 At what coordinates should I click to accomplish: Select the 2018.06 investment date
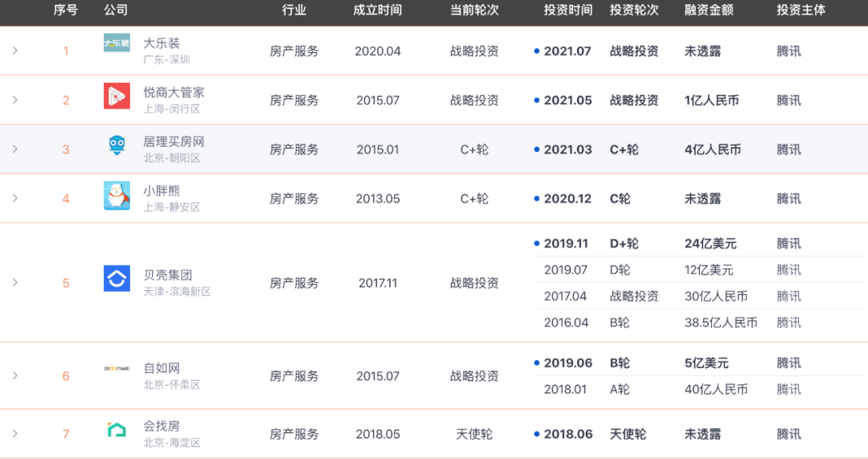pyautogui.click(x=568, y=434)
